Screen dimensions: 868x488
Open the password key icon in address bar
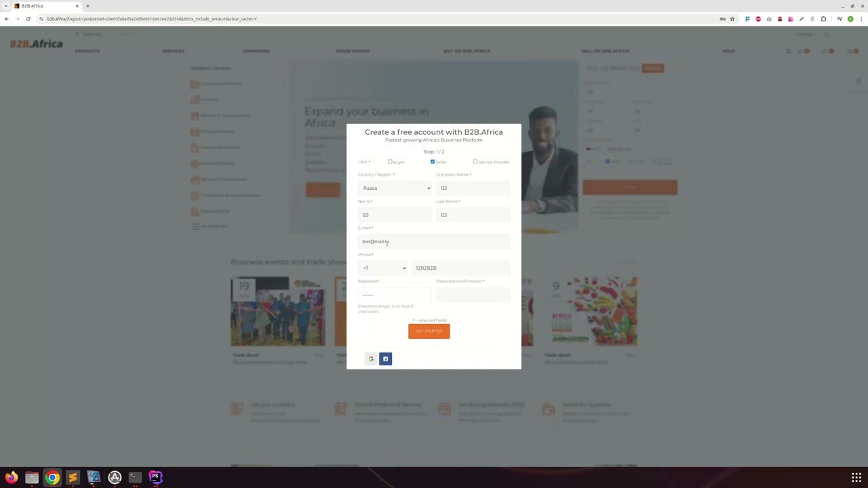pos(723,19)
